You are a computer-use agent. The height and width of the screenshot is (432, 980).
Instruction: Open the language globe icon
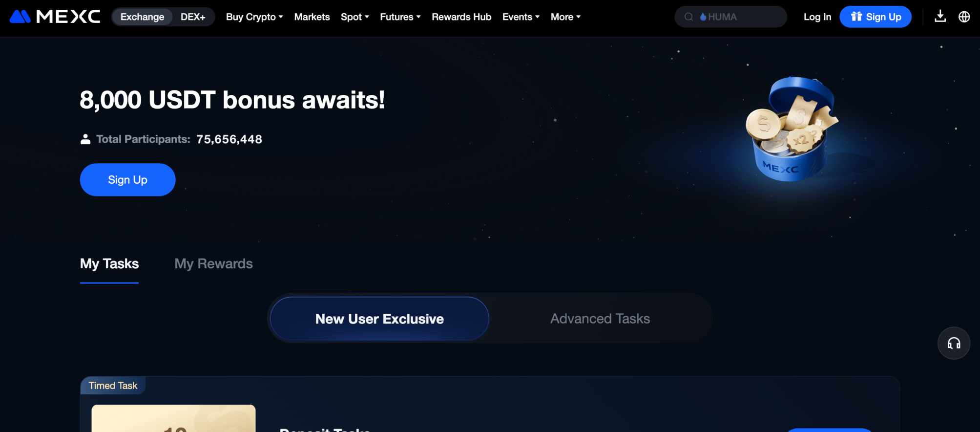(x=964, y=17)
